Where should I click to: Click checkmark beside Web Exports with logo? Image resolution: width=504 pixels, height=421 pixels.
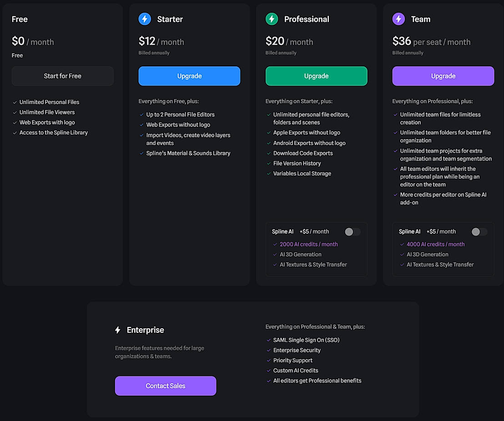[15, 123]
